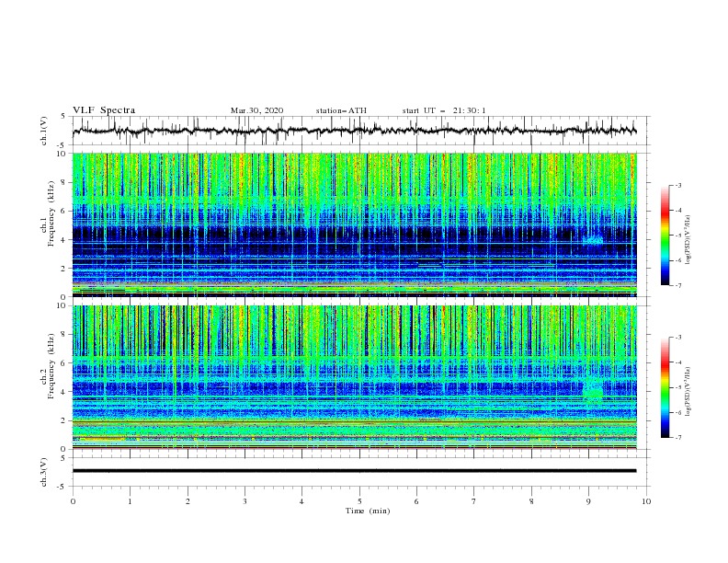Select the date text "Mar.30, 2020"
The height and width of the screenshot is (563, 728).
256,110
